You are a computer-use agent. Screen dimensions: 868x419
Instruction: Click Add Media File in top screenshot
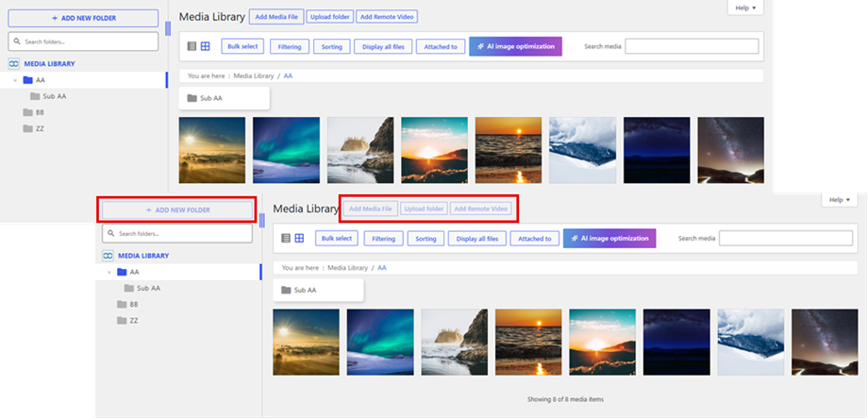pyautogui.click(x=276, y=17)
